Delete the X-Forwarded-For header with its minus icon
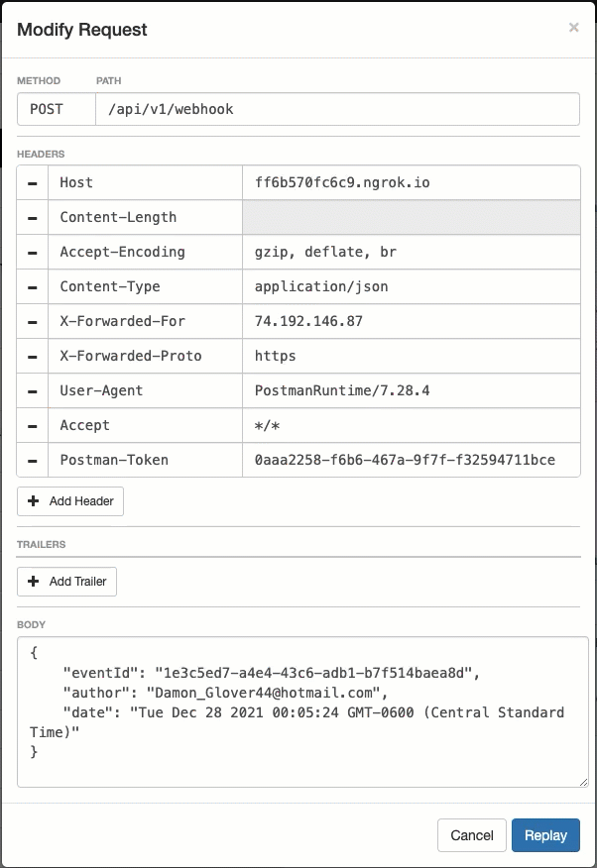This screenshot has height=868, width=597. [33, 322]
